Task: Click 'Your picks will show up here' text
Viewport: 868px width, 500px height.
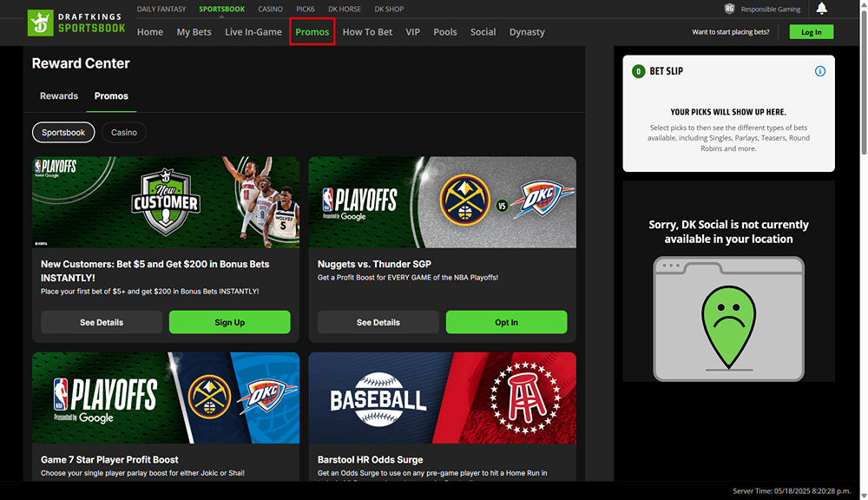Action: click(x=728, y=112)
